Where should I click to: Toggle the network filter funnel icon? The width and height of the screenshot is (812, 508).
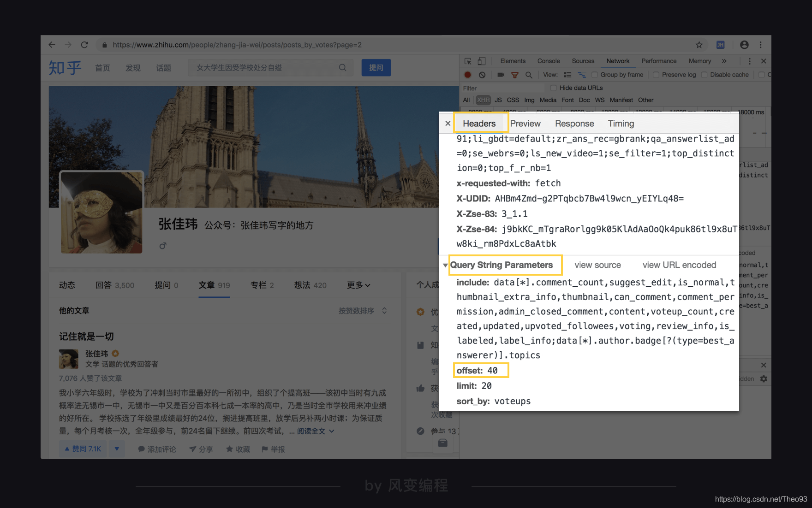point(515,75)
